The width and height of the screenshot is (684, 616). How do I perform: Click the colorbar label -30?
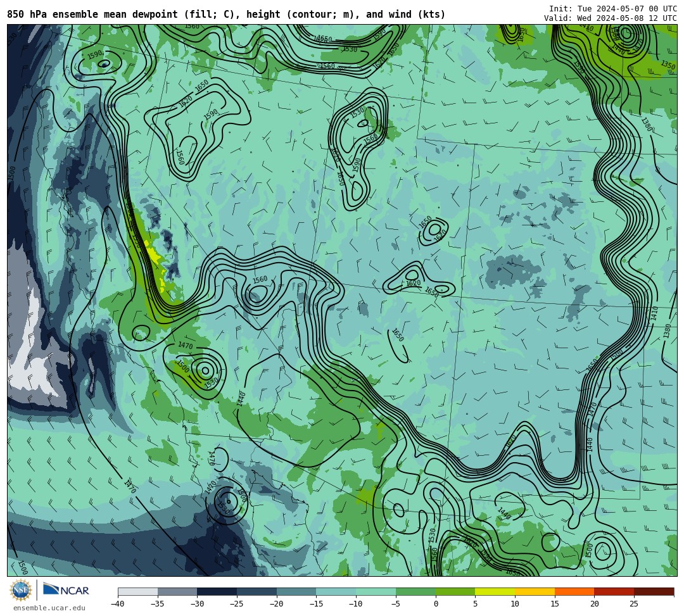pos(197,604)
